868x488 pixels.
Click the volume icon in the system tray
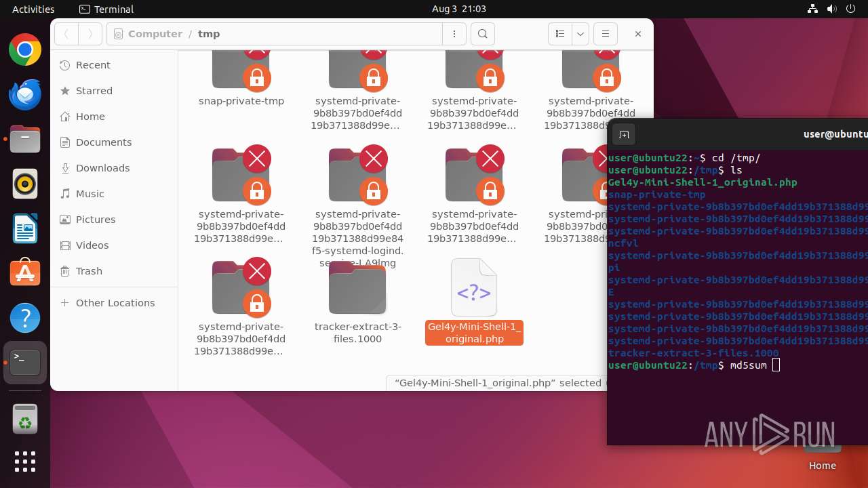pyautogui.click(x=831, y=9)
